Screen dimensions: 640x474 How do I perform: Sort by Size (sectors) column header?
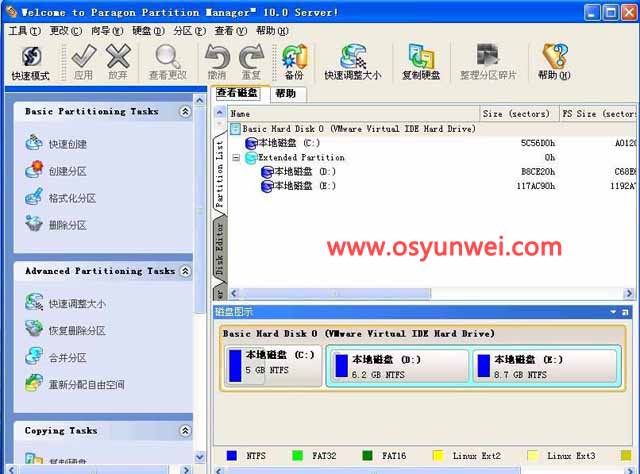tap(519, 113)
